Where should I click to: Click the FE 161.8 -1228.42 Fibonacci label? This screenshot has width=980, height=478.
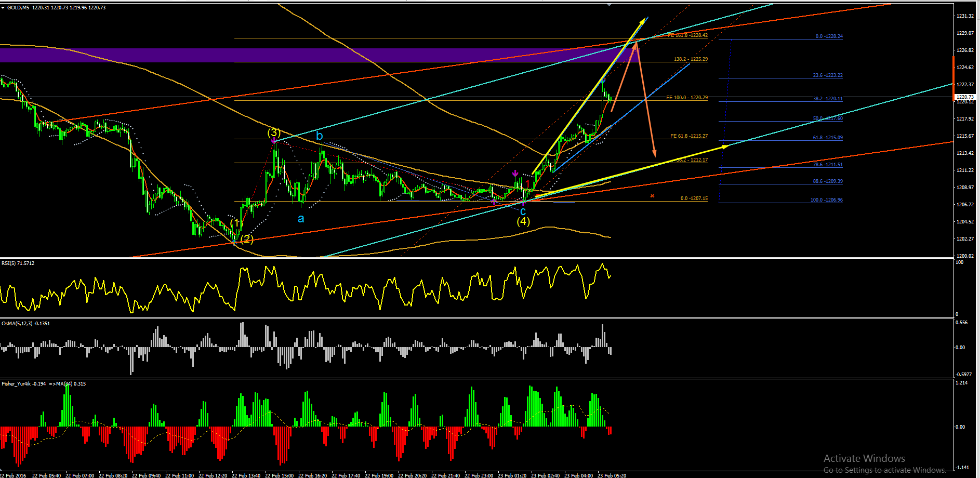[x=688, y=35]
